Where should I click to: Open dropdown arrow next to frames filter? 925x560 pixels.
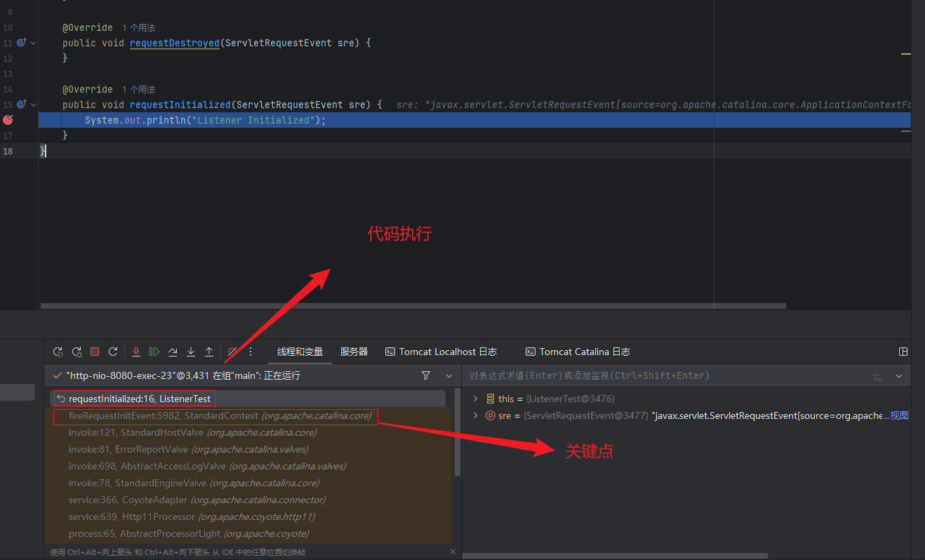coord(449,376)
